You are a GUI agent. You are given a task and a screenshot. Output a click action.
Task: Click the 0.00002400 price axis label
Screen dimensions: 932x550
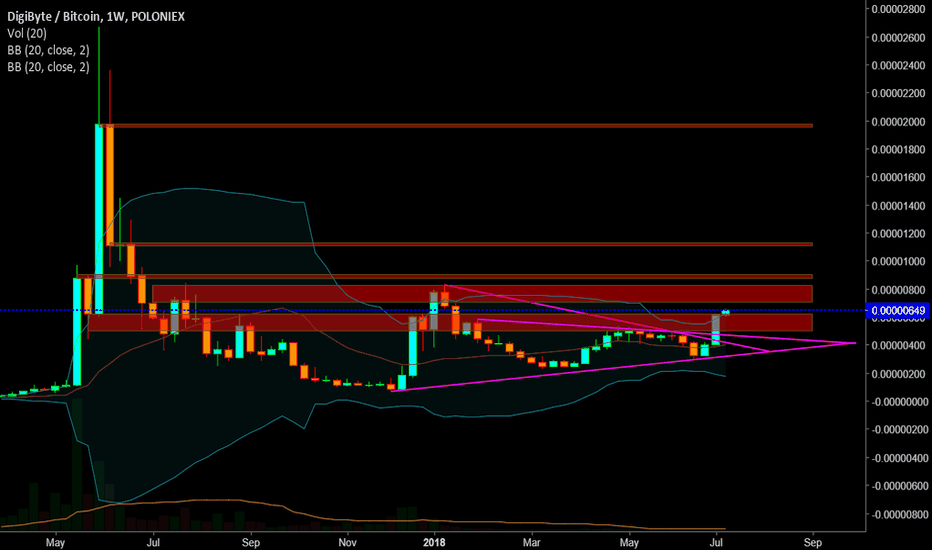pos(898,65)
